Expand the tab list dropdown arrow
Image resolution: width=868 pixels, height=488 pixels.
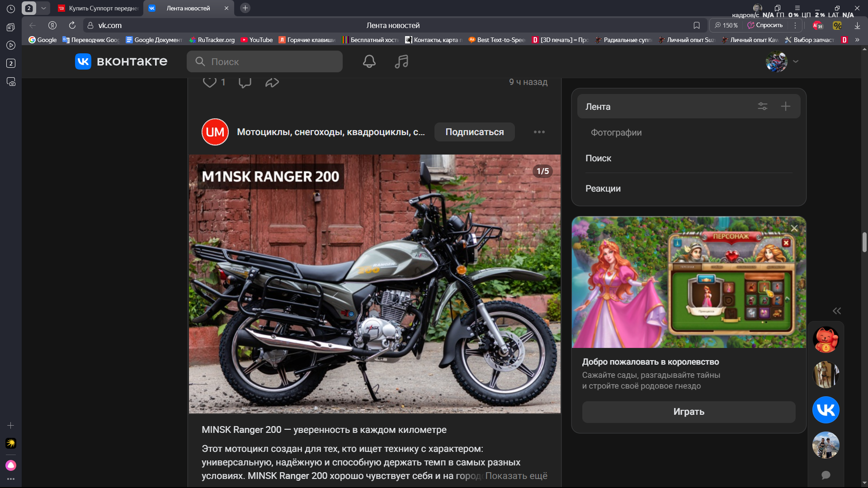pos(43,8)
